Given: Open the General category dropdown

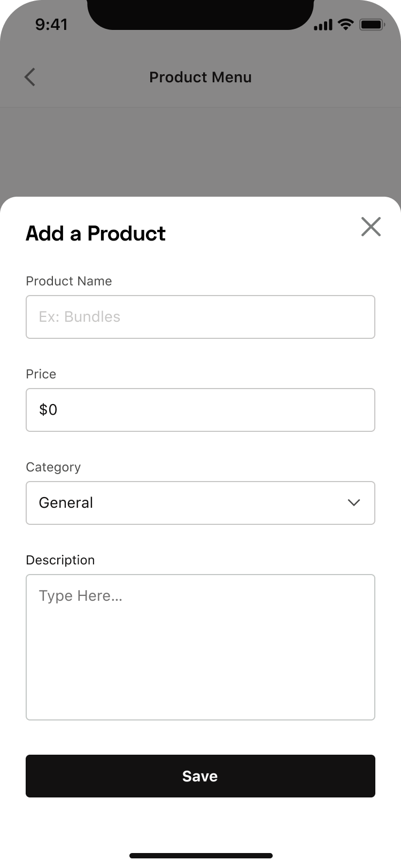Looking at the screenshot, I should [200, 503].
